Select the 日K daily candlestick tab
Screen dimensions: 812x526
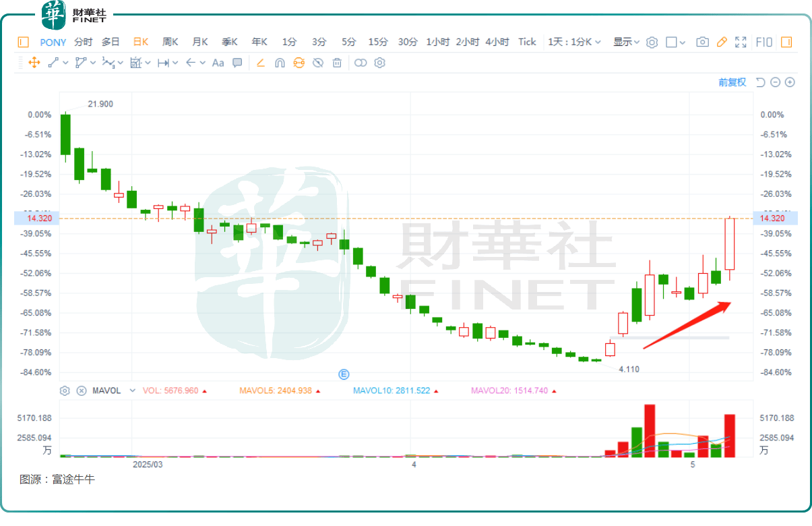140,42
